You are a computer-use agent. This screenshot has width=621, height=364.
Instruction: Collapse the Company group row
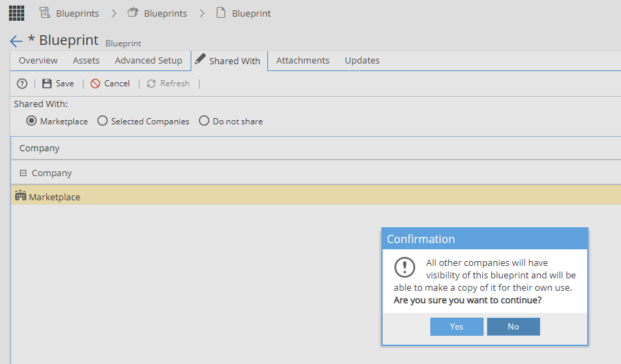(23, 173)
